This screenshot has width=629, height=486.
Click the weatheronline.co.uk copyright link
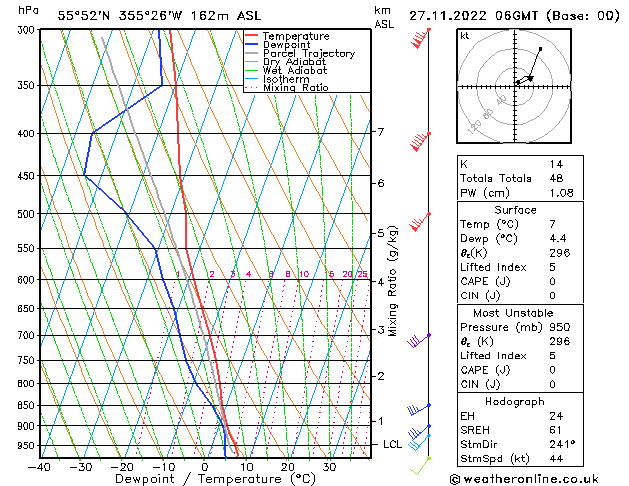tap(524, 479)
